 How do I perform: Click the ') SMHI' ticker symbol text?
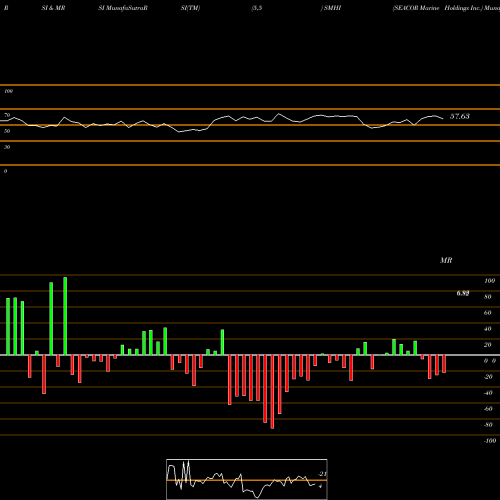coord(331,8)
